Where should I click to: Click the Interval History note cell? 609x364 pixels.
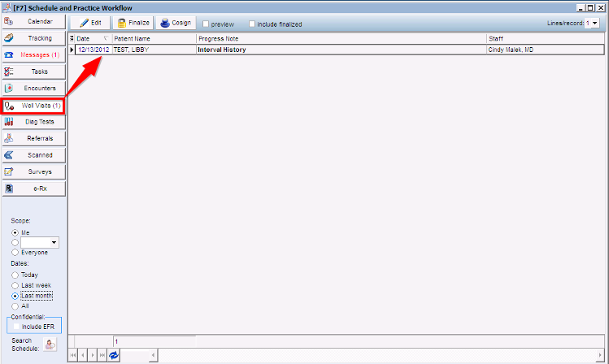tap(341, 50)
